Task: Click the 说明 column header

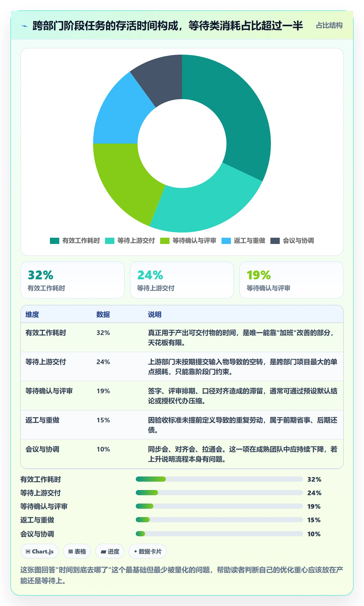Action: 155,314
